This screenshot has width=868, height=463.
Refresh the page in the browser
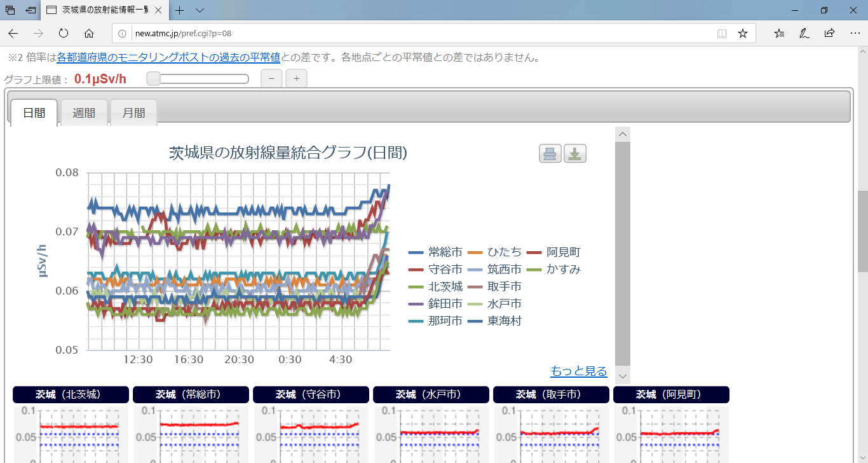64,33
